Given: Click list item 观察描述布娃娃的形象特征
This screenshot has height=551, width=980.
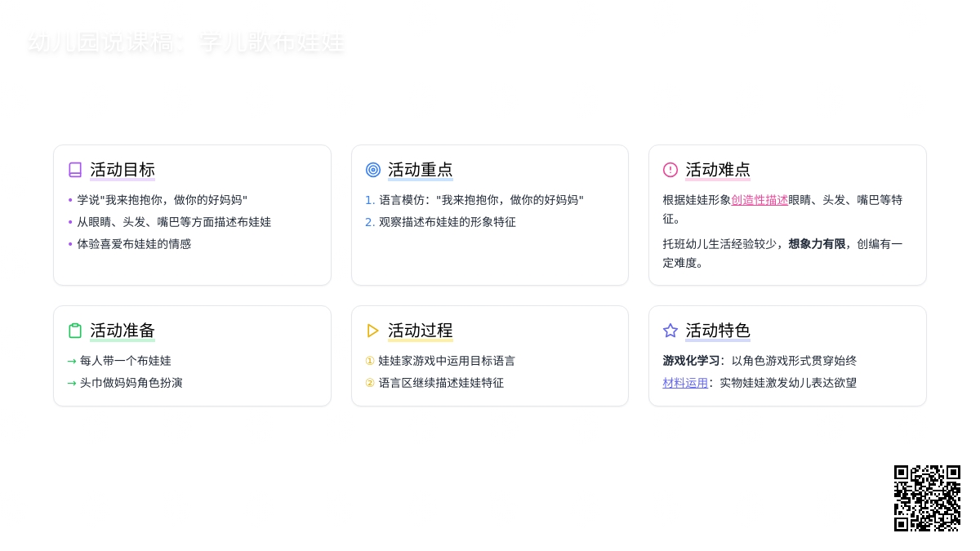Looking at the screenshot, I should (x=447, y=222).
